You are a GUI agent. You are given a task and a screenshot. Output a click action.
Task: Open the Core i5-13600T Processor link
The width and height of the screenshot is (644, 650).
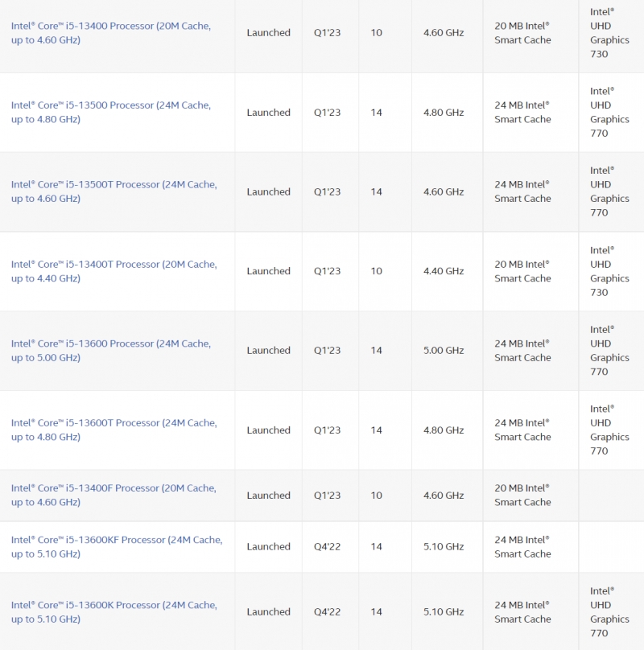[114, 430]
